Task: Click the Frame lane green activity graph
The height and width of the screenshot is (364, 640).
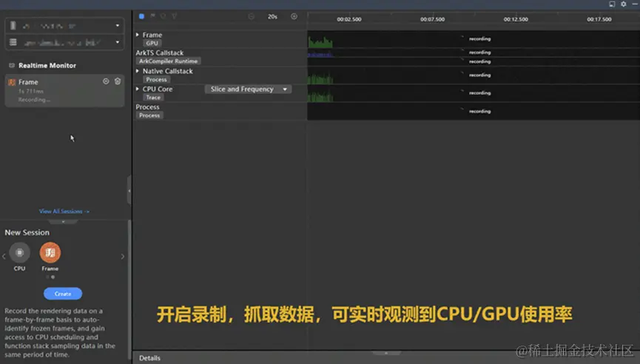Action: [320, 42]
